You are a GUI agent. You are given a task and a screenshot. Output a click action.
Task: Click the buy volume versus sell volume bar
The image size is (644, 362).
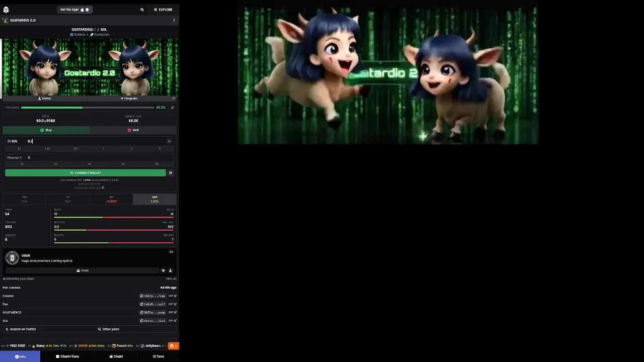pos(114,230)
